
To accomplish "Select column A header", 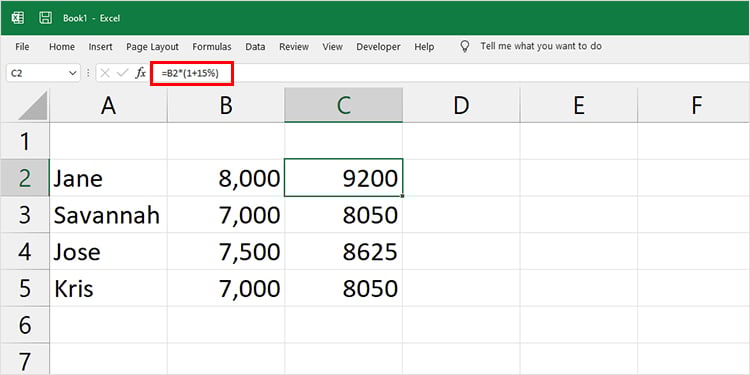I will pos(109,106).
